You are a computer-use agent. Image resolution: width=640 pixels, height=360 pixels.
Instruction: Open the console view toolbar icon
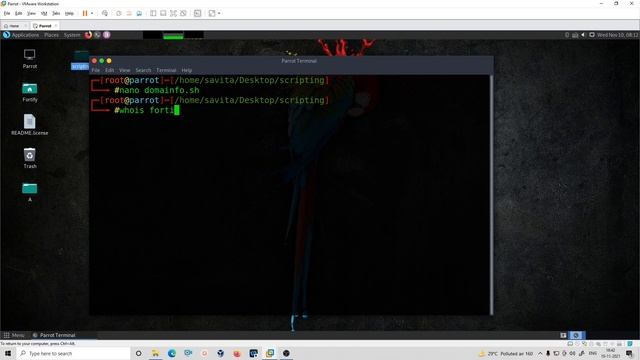click(198, 13)
